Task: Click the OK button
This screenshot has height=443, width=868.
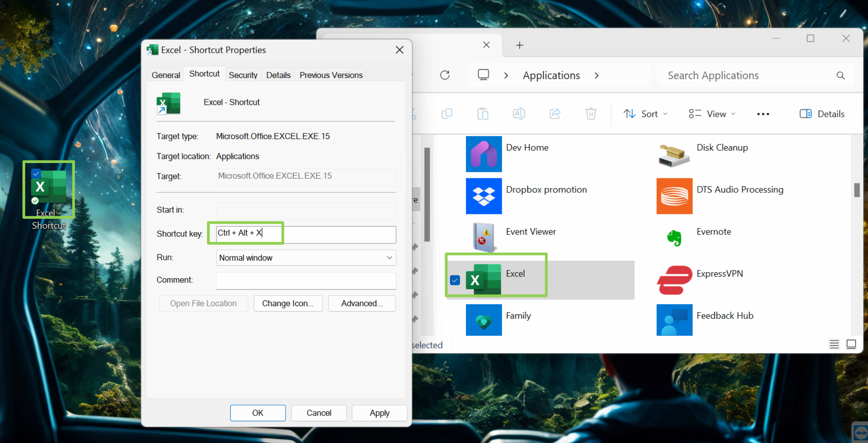Action: pyautogui.click(x=258, y=413)
